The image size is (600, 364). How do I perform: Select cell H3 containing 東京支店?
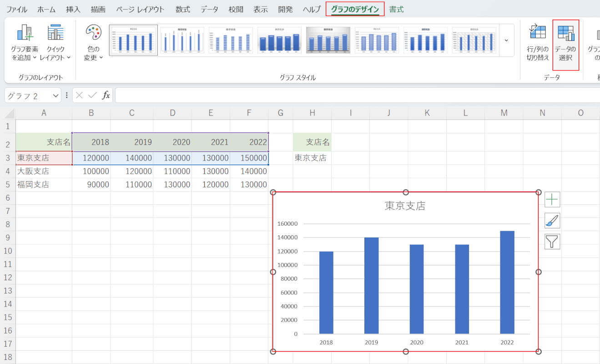coord(312,158)
